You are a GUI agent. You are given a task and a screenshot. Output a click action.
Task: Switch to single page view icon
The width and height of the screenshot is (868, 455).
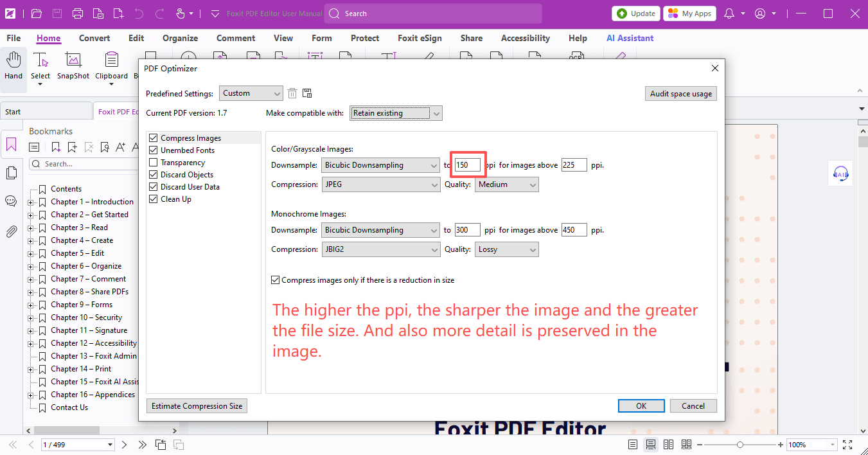pos(633,445)
